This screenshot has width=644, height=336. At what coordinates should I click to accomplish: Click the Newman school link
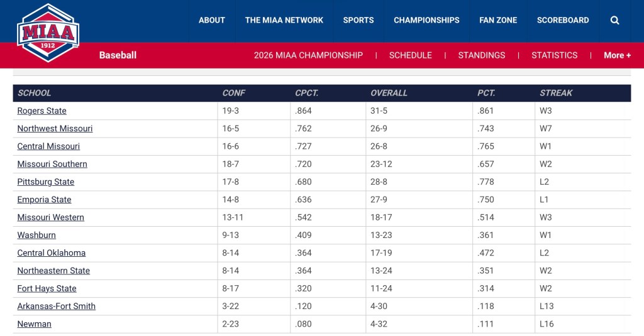coord(35,324)
